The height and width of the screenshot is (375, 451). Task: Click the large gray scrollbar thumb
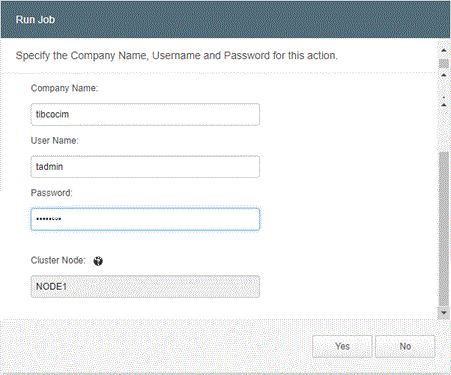click(x=444, y=229)
